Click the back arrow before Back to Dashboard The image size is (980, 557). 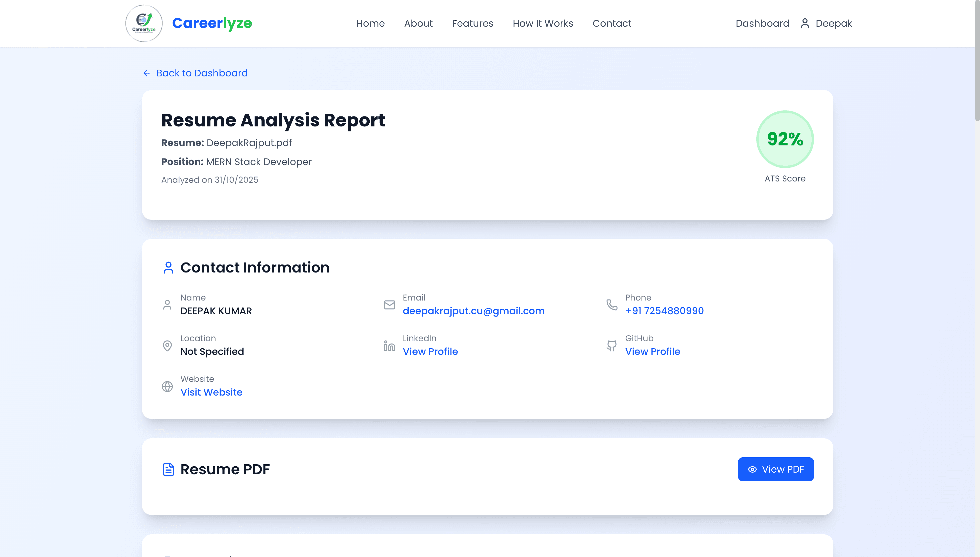point(147,73)
